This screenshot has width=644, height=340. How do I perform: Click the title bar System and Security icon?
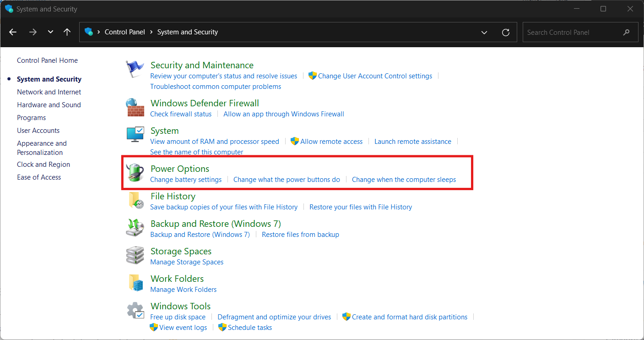pyautogui.click(x=9, y=9)
